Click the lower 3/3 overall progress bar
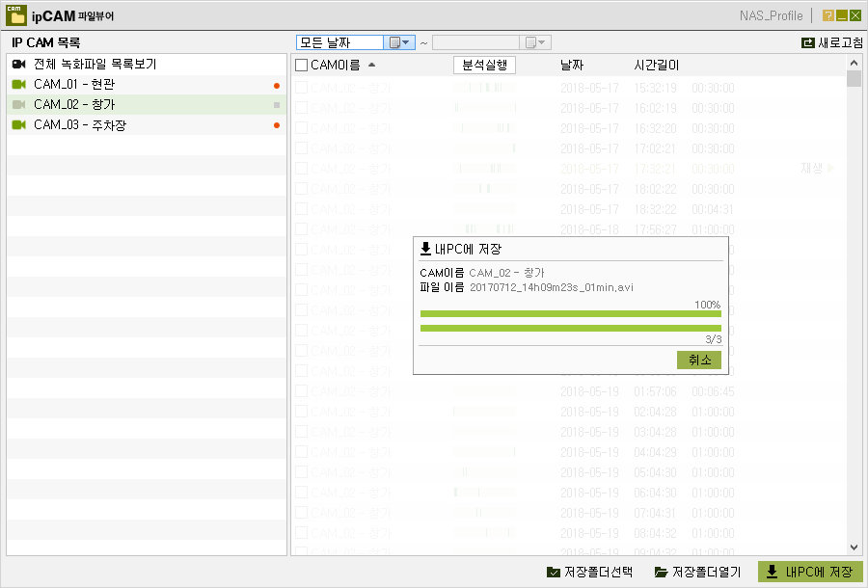 [570, 328]
